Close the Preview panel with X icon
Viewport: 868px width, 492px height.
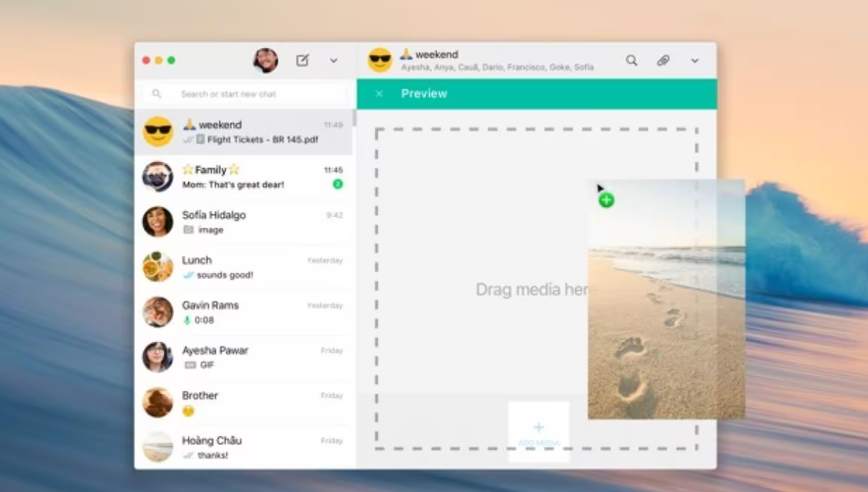pos(379,94)
